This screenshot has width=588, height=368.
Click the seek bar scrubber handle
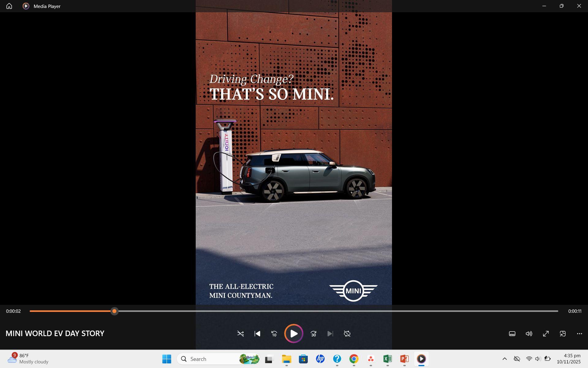tap(114, 311)
